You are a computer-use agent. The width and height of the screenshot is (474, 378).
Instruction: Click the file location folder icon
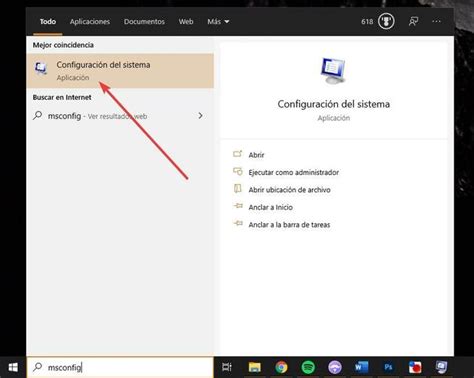(238, 189)
